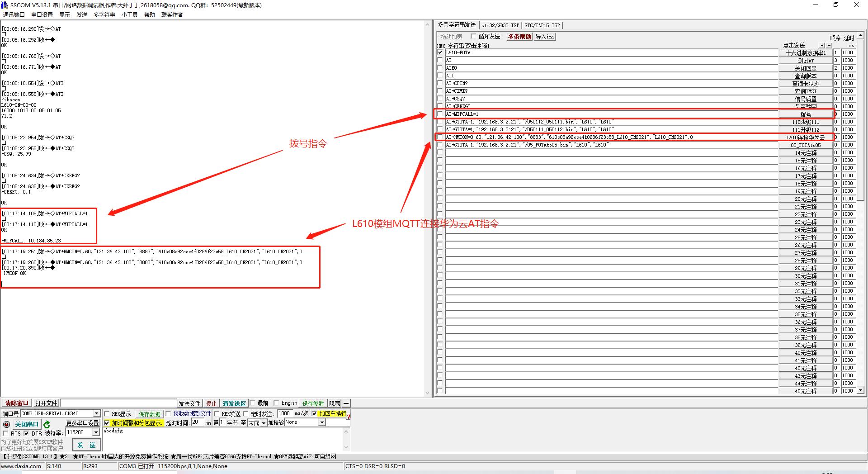868x474 pixels.
Task: Toggle the DTR checkbox
Action: (x=26, y=433)
